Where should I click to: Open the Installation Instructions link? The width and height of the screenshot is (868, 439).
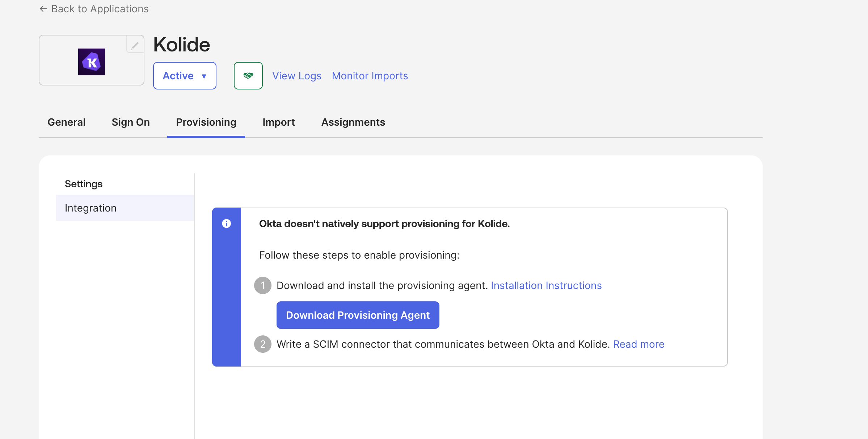tap(546, 285)
